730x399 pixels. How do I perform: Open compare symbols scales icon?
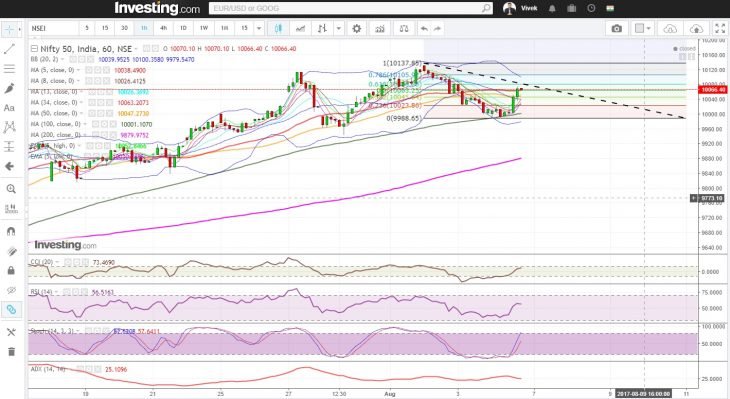pos(404,28)
